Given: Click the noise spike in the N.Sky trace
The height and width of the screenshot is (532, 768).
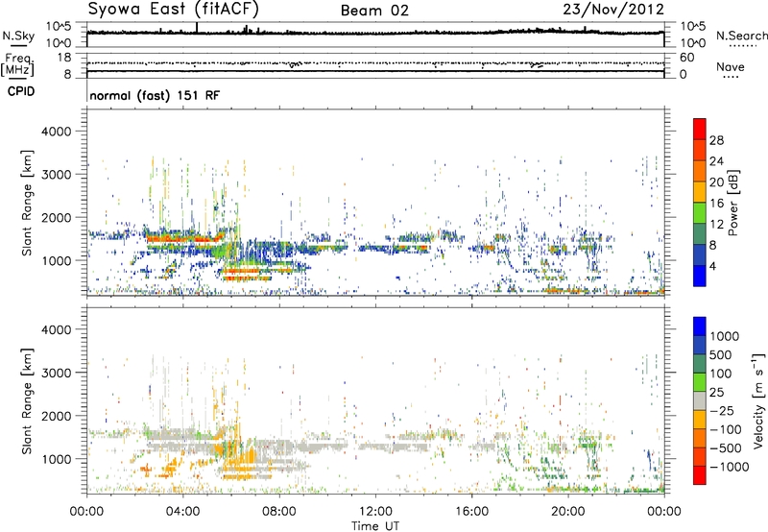Looking at the screenshot, I should click(x=197, y=28).
